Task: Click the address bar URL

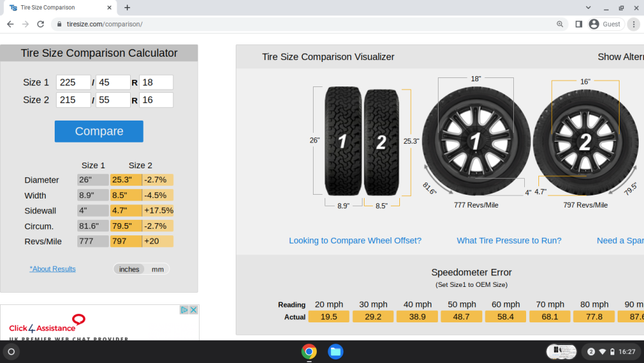Action: pyautogui.click(x=105, y=25)
